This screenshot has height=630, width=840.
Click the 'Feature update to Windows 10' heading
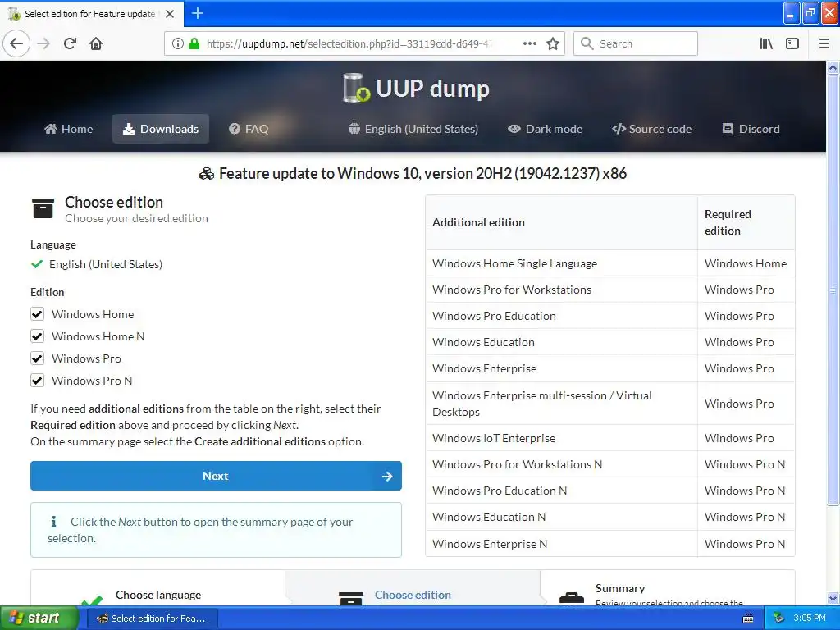point(413,173)
